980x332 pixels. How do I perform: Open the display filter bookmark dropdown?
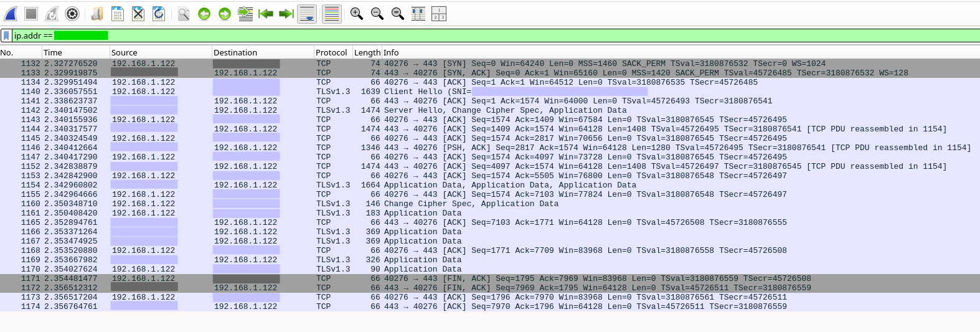[6, 36]
